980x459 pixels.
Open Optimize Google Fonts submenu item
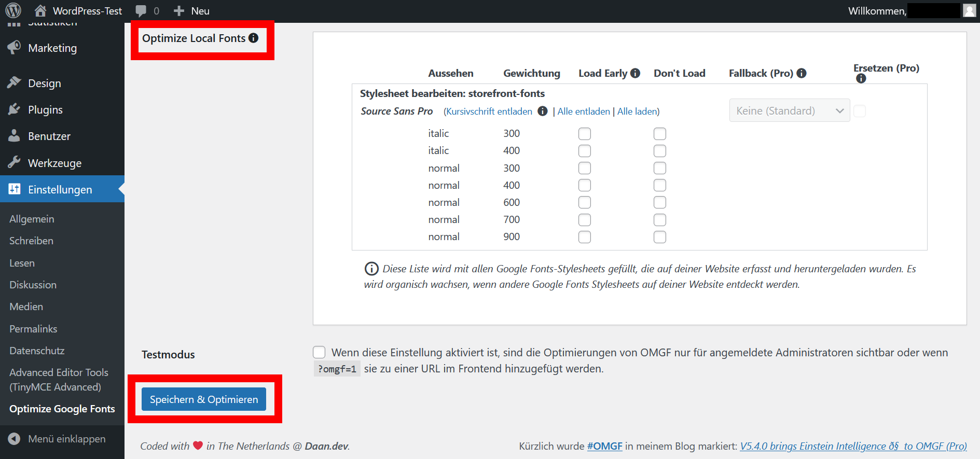pyautogui.click(x=62, y=409)
